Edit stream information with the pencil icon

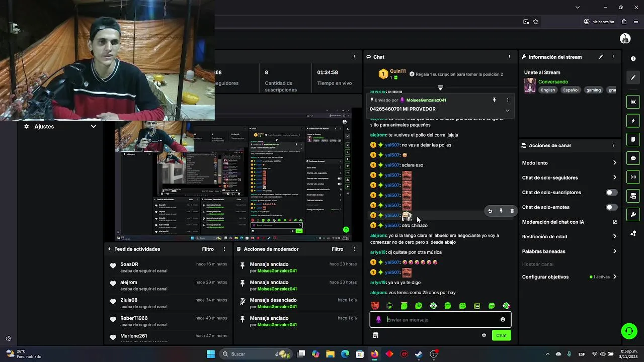[x=601, y=57]
